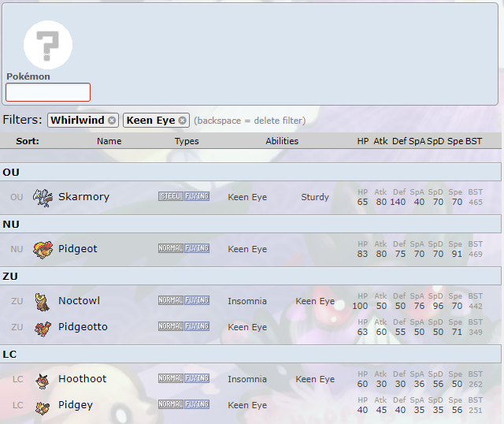This screenshot has height=424, width=504.
Task: Click the Pidgeot sprite icon
Action: pyautogui.click(x=43, y=250)
